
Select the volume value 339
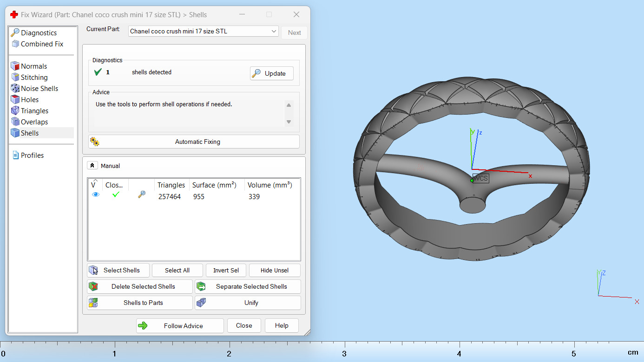pyautogui.click(x=254, y=197)
